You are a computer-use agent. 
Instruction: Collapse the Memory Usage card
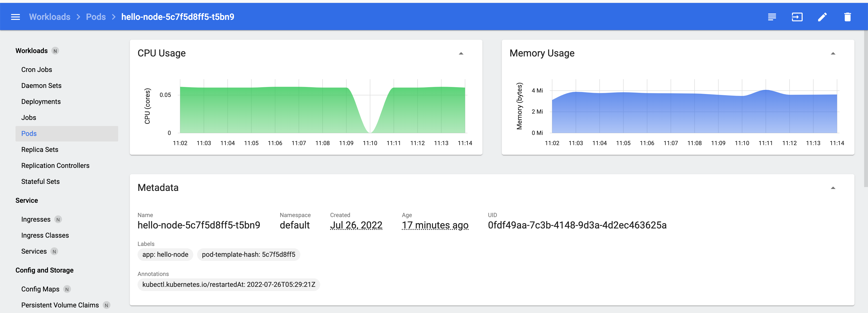point(833,53)
